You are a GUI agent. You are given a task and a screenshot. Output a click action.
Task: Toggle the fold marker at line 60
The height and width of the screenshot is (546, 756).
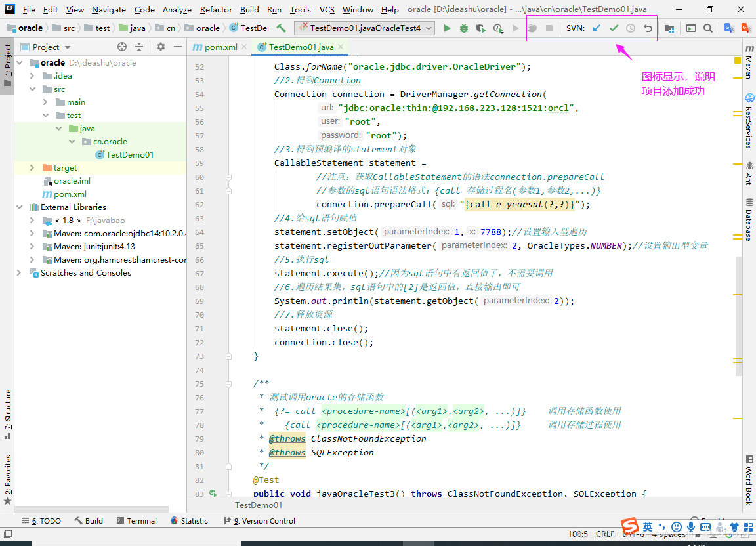click(228, 177)
